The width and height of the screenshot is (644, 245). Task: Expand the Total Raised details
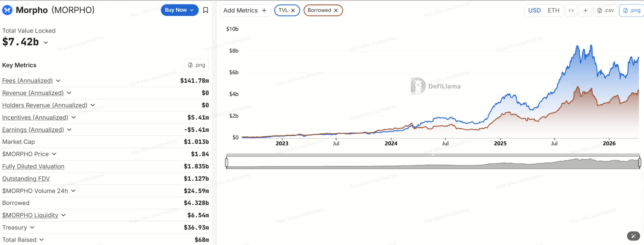(41, 240)
